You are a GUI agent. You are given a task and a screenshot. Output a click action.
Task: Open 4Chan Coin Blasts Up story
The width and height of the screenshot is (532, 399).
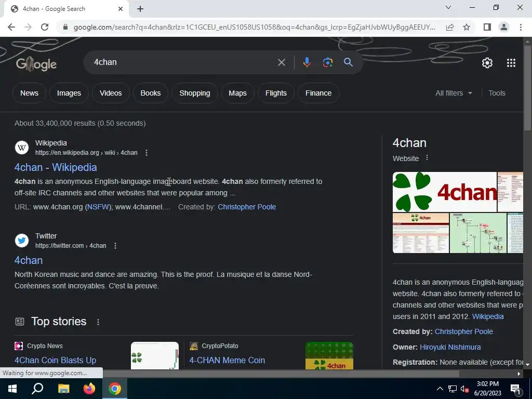tap(55, 360)
